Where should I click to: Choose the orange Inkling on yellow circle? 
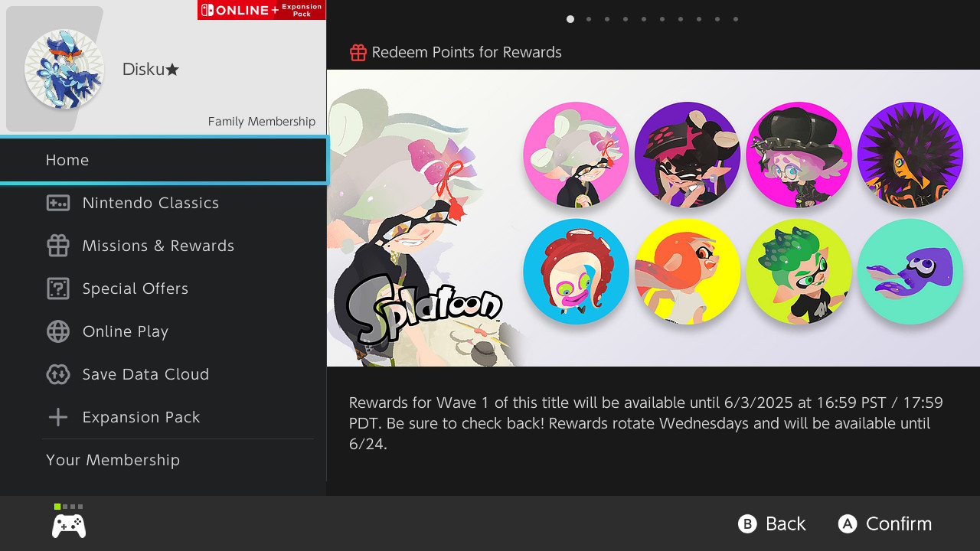point(687,272)
